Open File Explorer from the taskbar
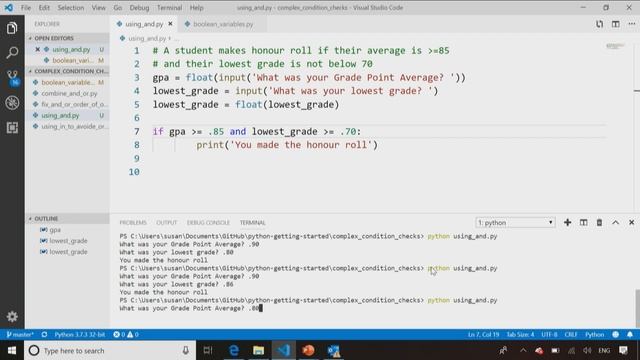Viewport: 640px width, 360px height. pyautogui.click(x=258, y=351)
